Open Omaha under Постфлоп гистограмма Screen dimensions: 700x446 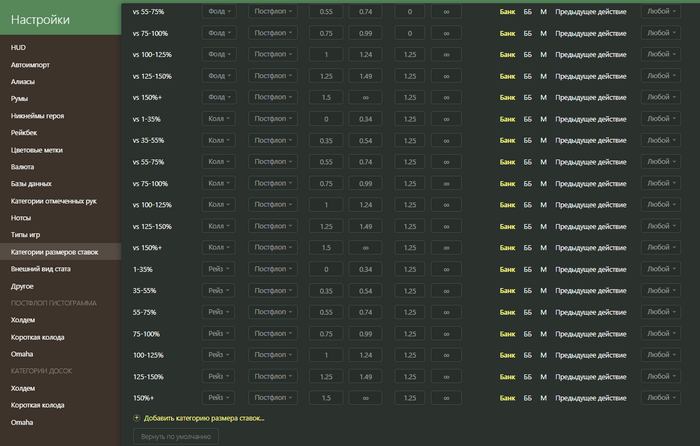point(22,354)
